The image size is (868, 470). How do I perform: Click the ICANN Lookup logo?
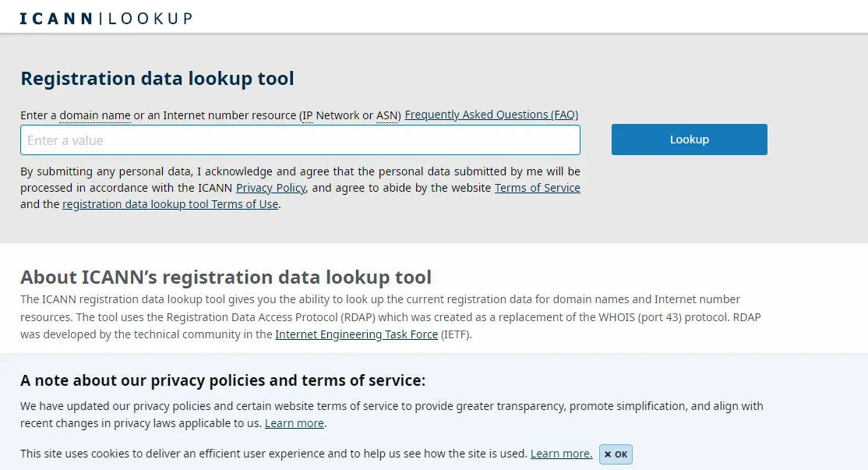[106, 18]
